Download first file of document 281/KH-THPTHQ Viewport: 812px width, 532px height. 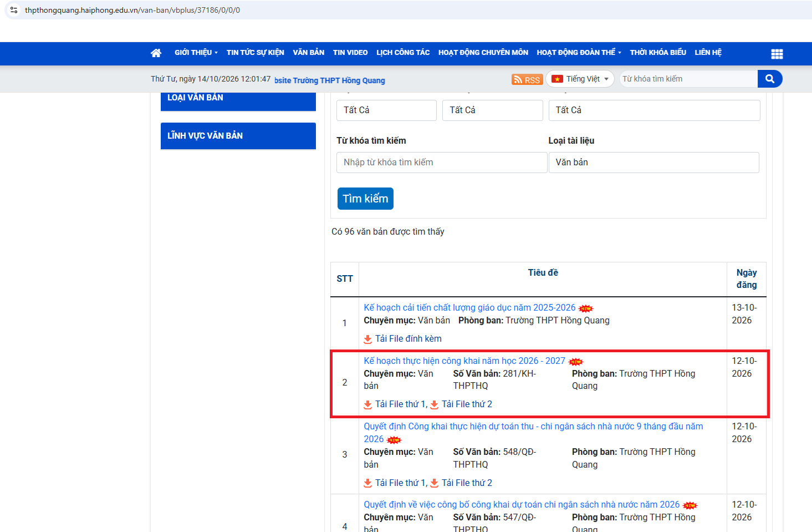point(395,404)
